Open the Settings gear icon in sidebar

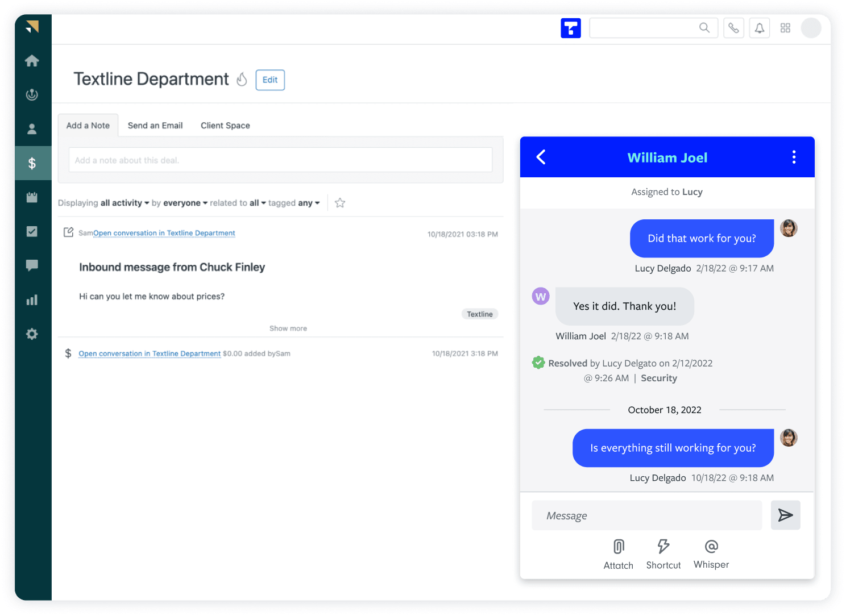(x=32, y=334)
